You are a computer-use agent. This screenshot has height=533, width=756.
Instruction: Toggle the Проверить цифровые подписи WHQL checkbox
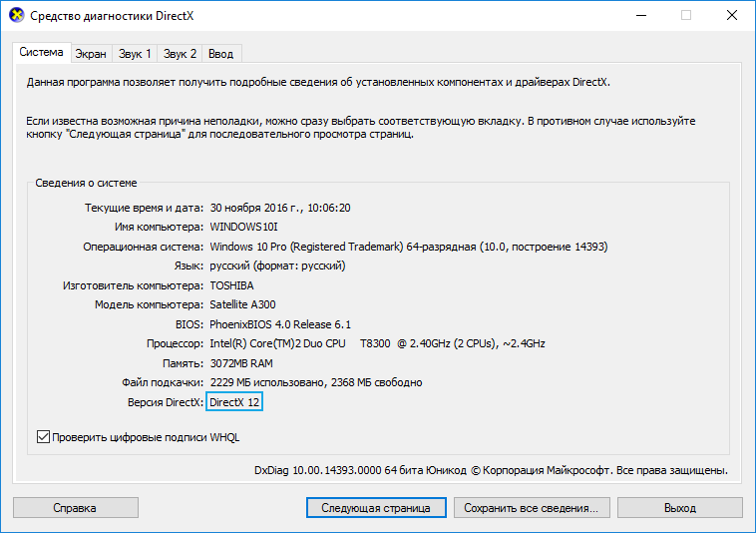coord(43,436)
